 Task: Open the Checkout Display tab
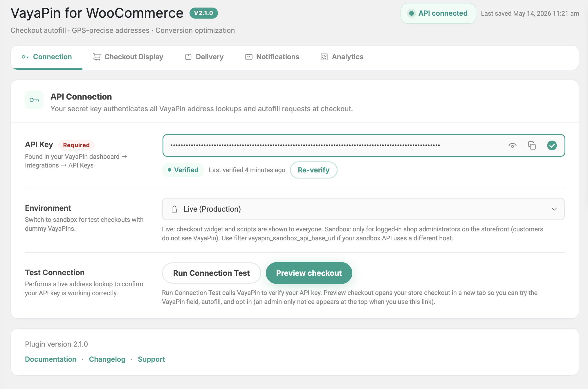point(128,57)
